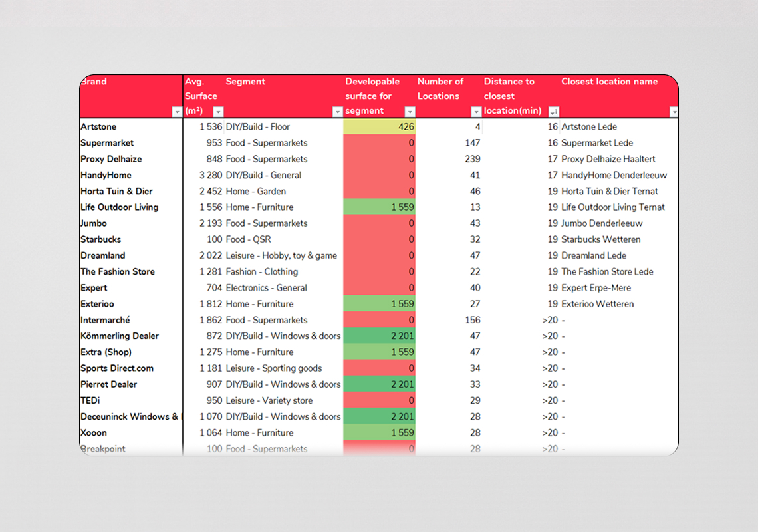
Task: Open the Brand column filter dropdown
Action: [x=176, y=112]
